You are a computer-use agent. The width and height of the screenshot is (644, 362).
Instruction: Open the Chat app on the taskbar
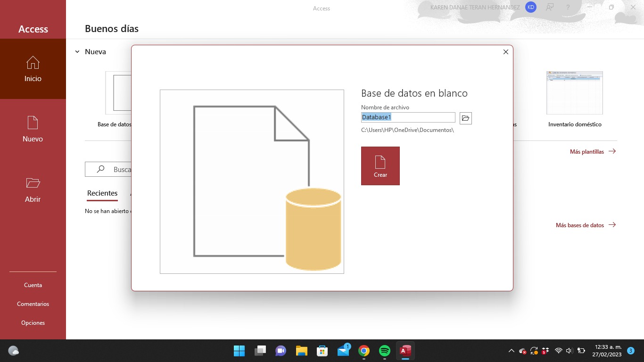tap(281, 351)
